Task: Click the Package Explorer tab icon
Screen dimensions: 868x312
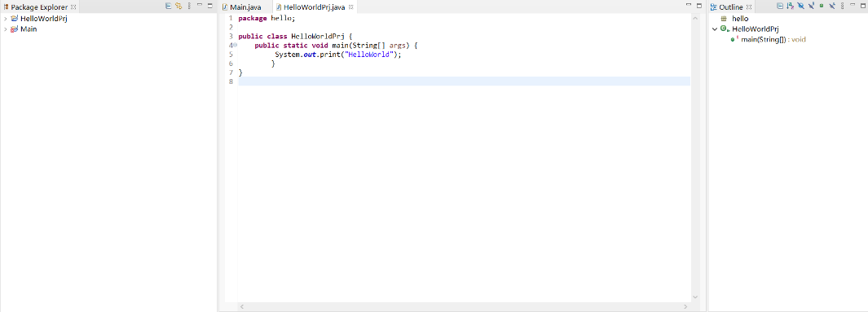Action: coord(6,7)
